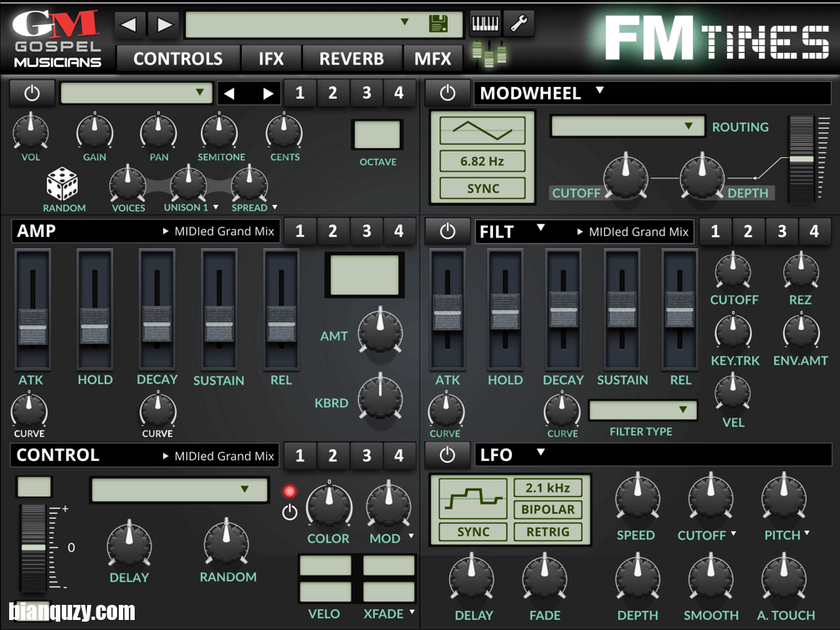Click previous layer arrow beside slot numbers
This screenshot has height=630, width=840.
pyautogui.click(x=229, y=94)
